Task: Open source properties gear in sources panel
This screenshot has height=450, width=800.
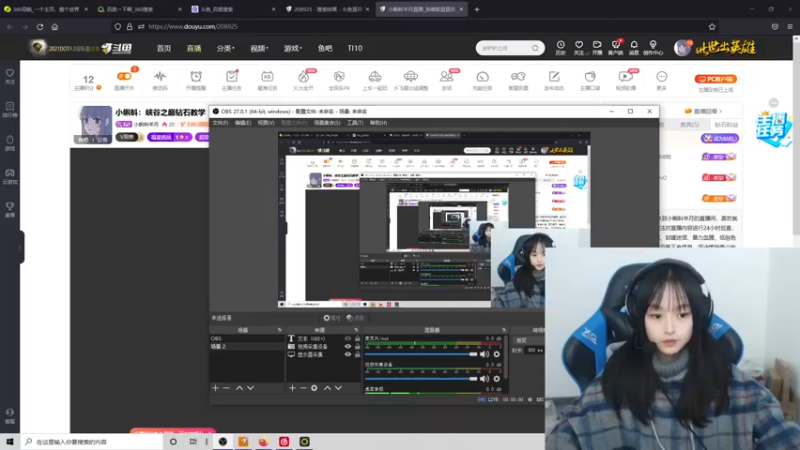Action: (314, 388)
